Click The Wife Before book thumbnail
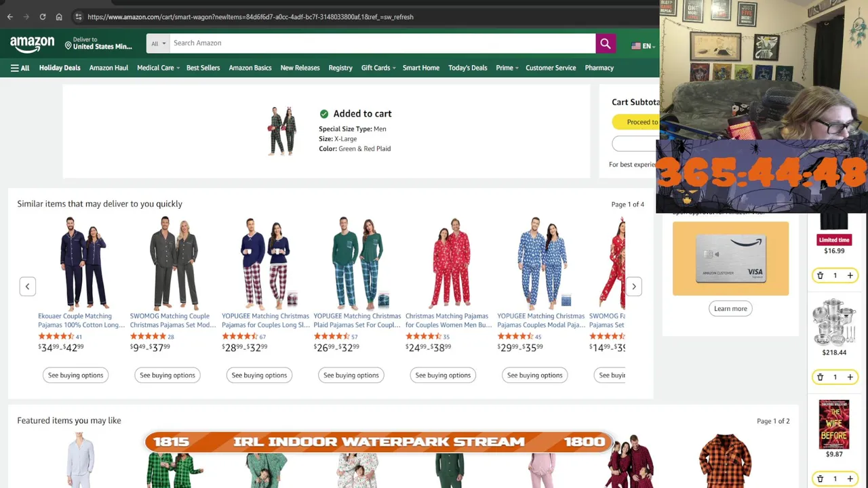The image size is (868, 488). tap(834, 424)
